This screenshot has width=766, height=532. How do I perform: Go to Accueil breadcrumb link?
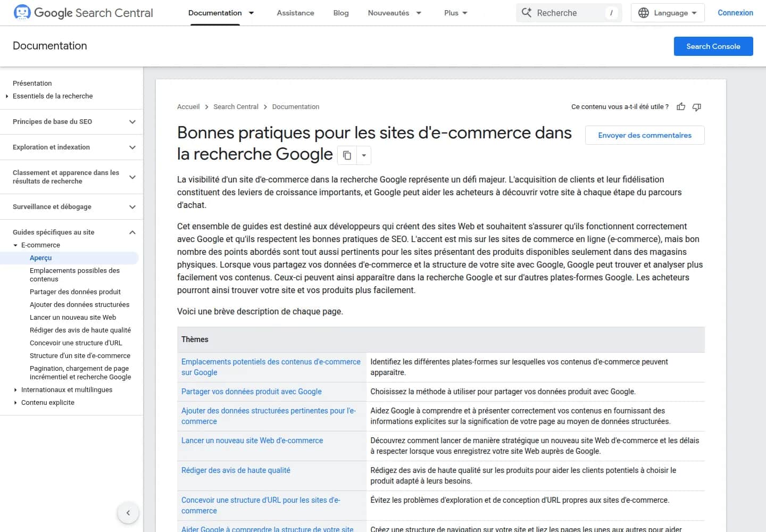pos(188,107)
